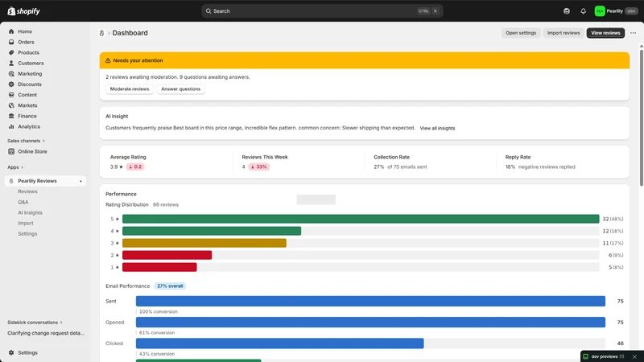Screen dimensions: 644x362
Task: Click the 3 star yellow rating bar
Action: point(204,243)
